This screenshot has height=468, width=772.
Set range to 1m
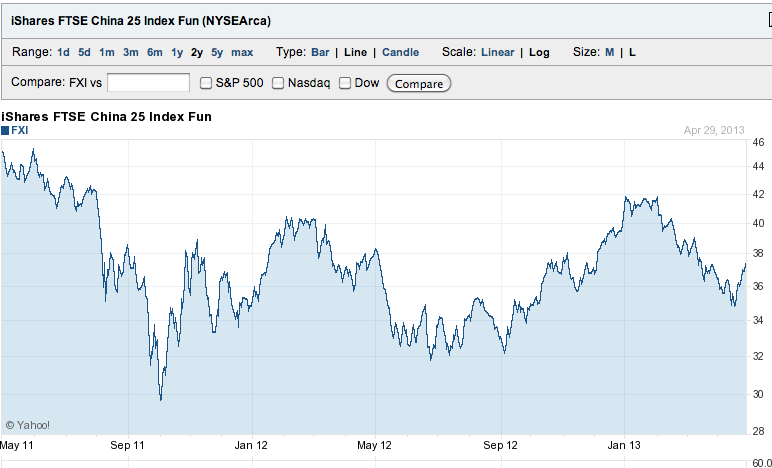(106, 52)
